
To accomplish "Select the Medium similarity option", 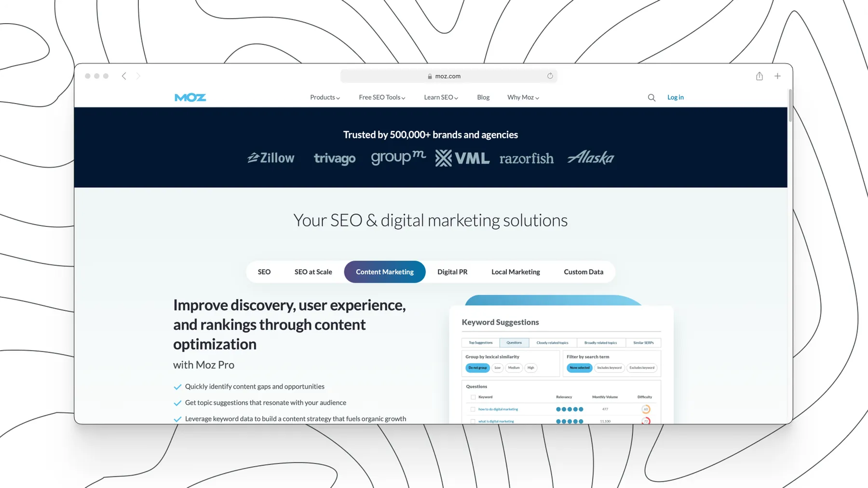I will click(x=514, y=368).
